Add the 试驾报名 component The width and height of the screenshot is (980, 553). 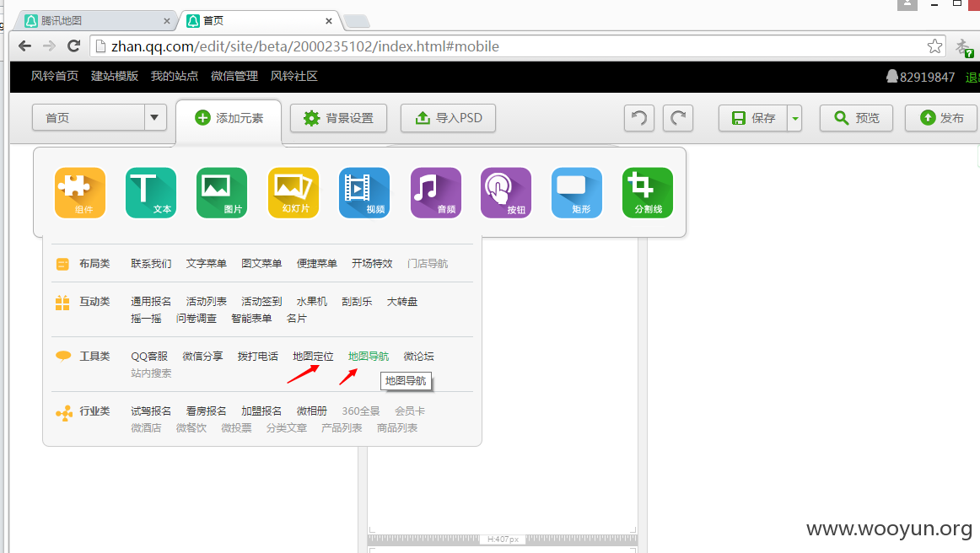(x=151, y=411)
